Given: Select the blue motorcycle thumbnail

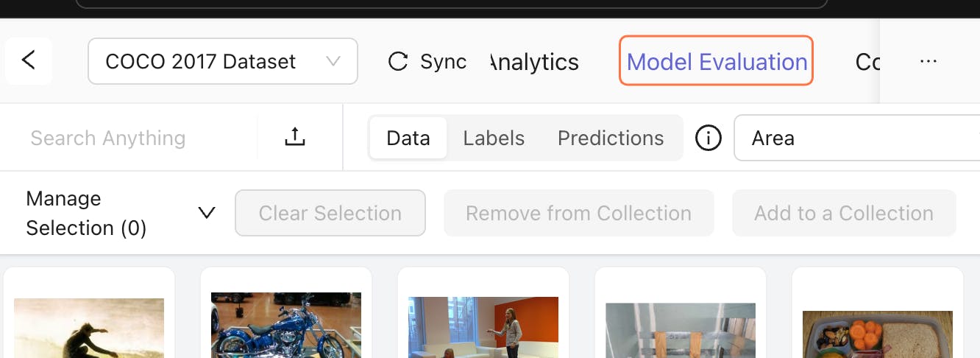Looking at the screenshot, I should click(x=286, y=324).
